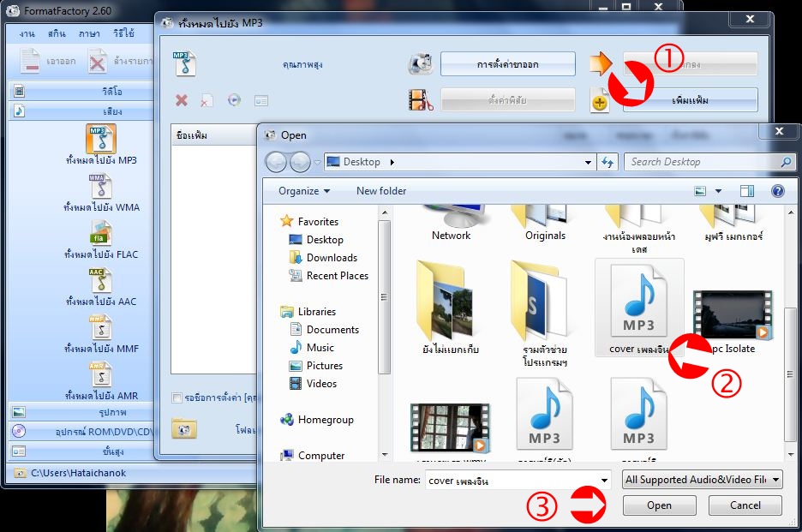Click the change view icon in Open dialog
802x532 pixels.
tap(700, 191)
